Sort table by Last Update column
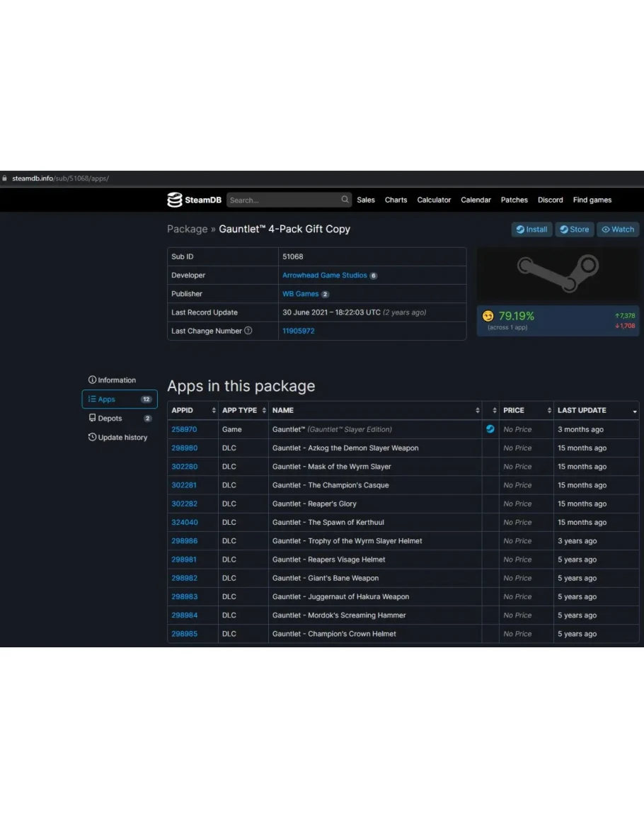Screen dimensions: 644x818 596,411
